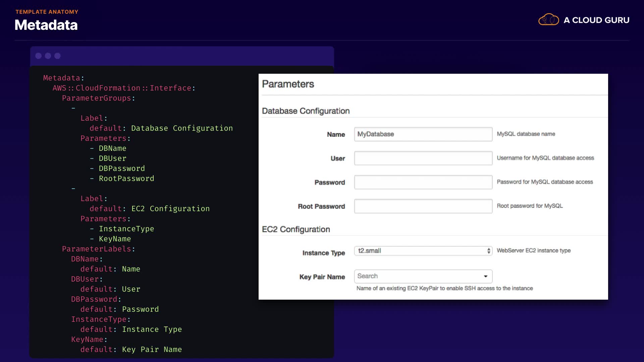Click the Key Pair Name Search field

(x=416, y=276)
